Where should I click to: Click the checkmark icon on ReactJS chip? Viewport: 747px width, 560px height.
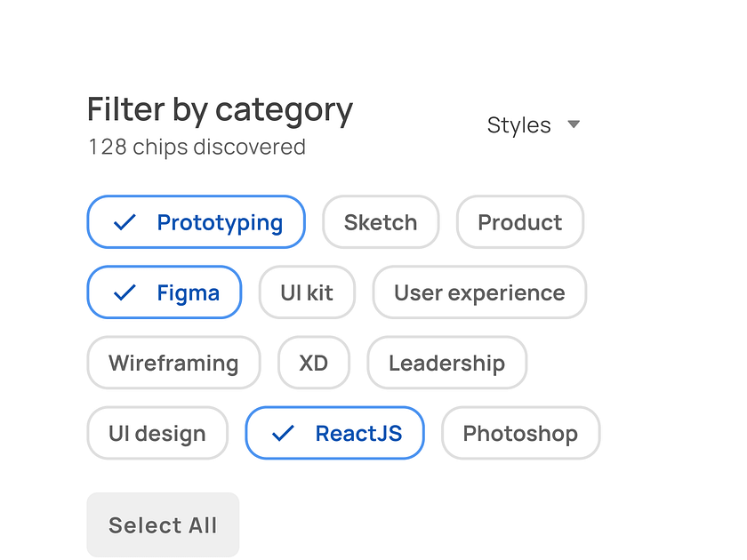[x=281, y=434]
